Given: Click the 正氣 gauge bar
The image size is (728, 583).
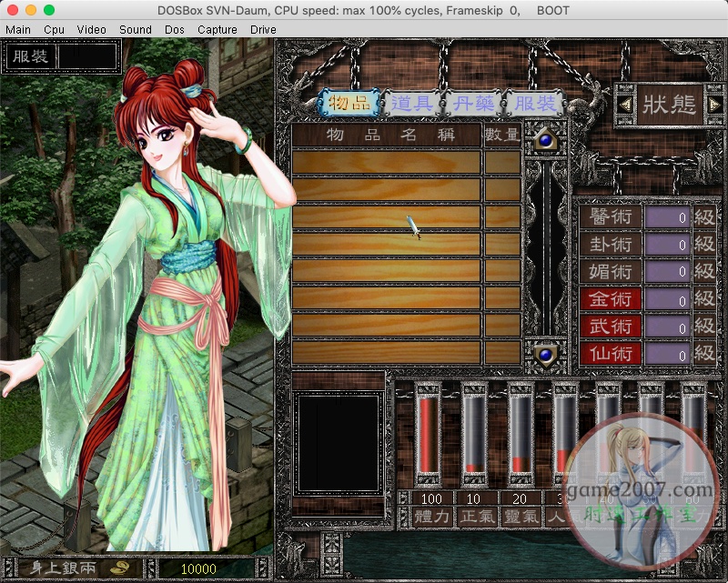Looking at the screenshot, I should coord(474,435).
